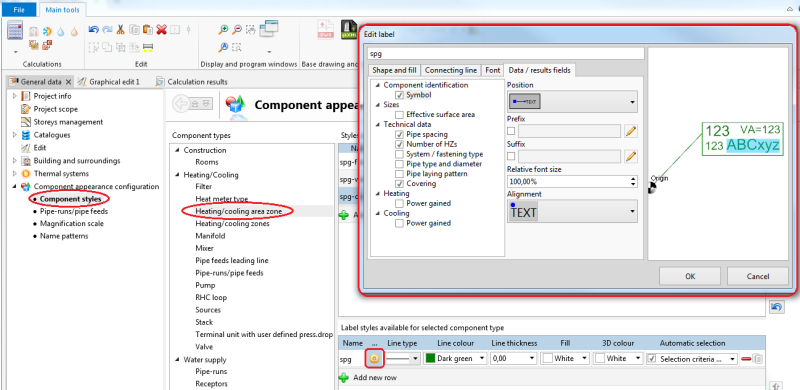Click the green plus Add new row icon
This screenshot has width=800, height=390.
(x=344, y=378)
